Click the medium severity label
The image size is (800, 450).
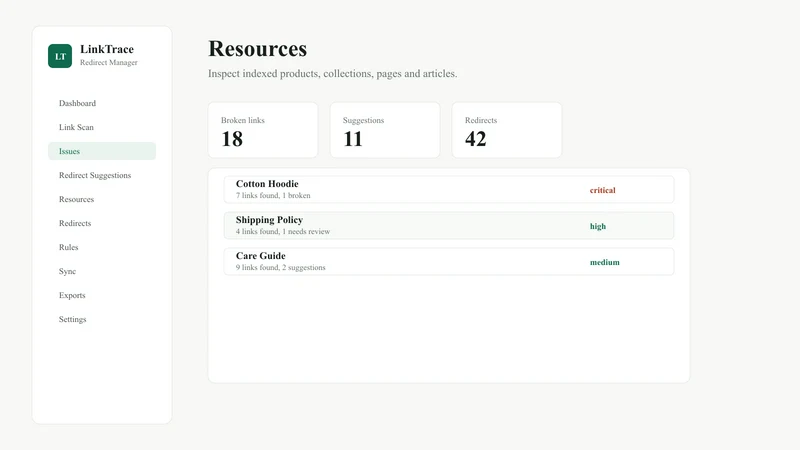[605, 262]
